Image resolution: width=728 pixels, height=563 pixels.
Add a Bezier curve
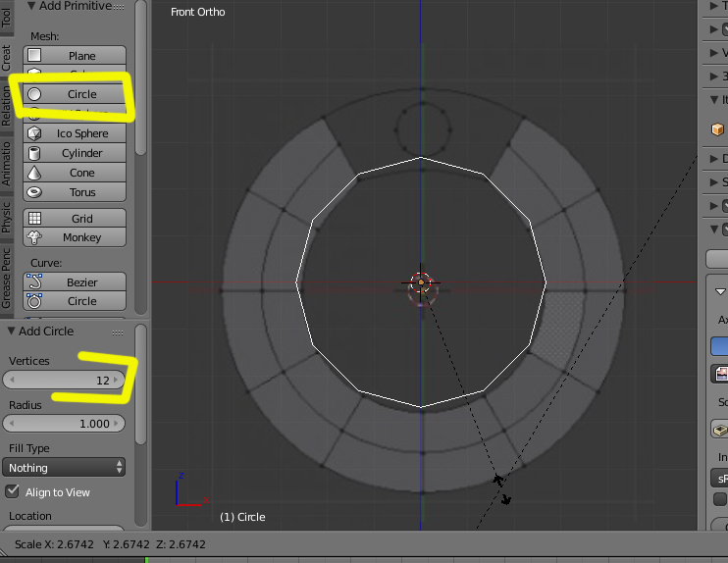(x=75, y=282)
